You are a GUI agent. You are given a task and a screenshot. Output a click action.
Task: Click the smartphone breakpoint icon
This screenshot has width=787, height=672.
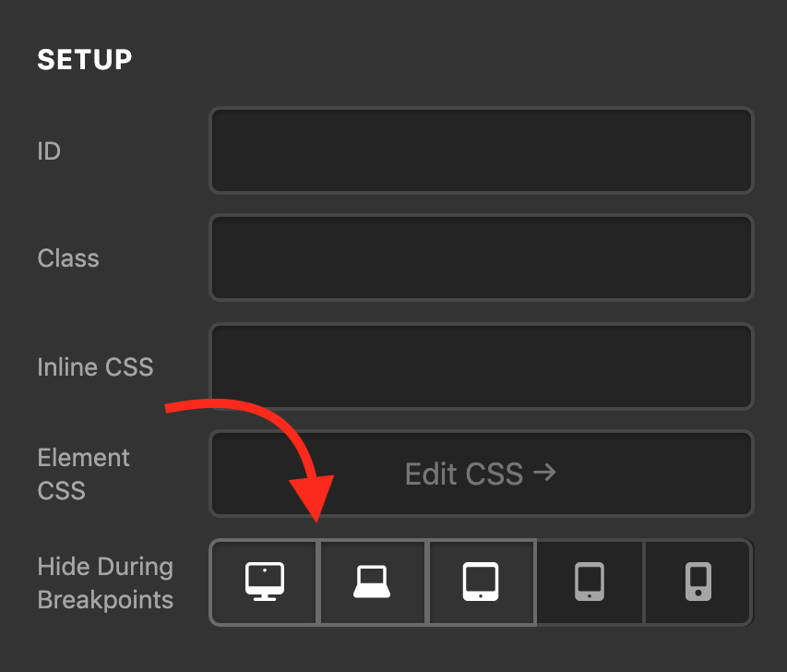698,582
